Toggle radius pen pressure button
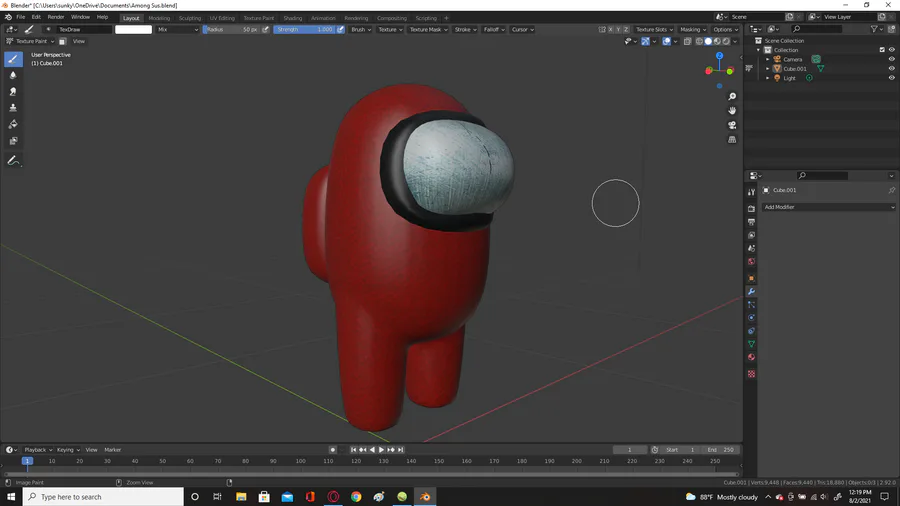The image size is (900, 506). coord(265,29)
